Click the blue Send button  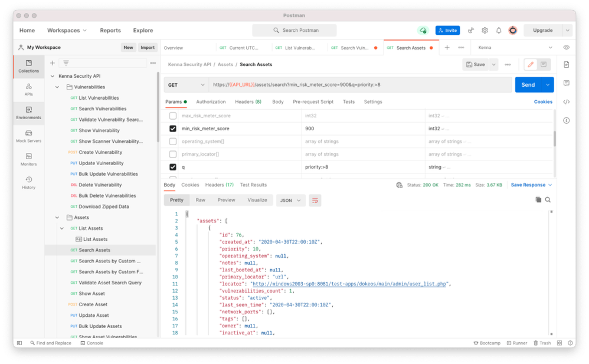[x=528, y=85]
